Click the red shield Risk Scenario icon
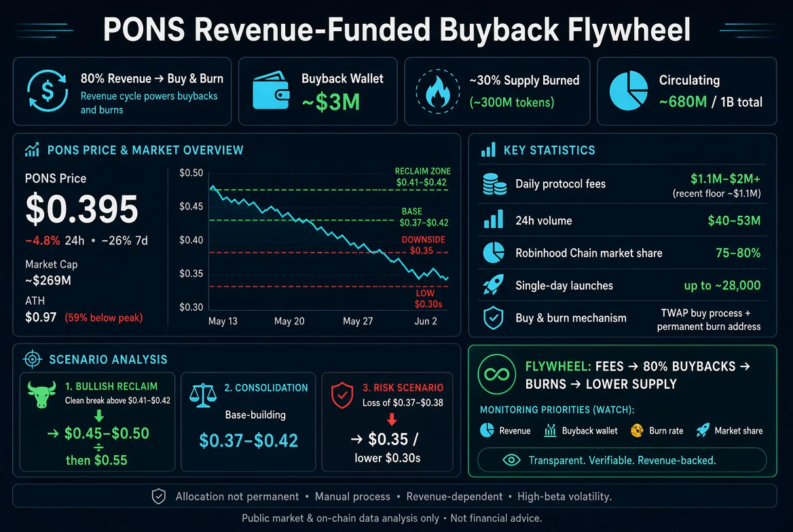 (x=342, y=394)
